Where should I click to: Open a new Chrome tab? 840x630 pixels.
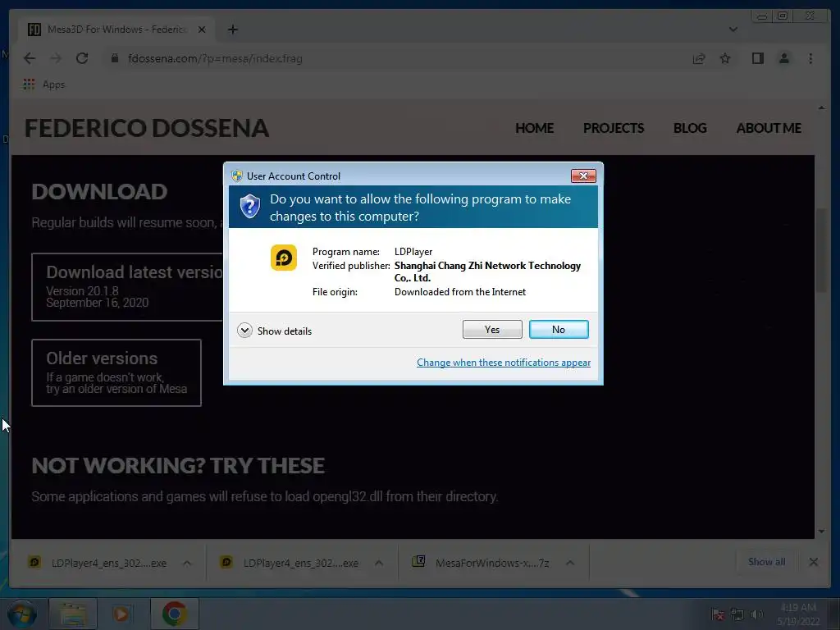click(232, 30)
